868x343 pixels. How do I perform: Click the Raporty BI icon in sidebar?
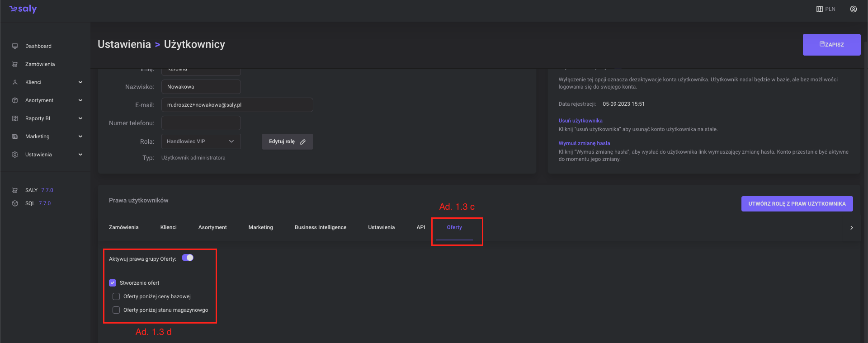[x=15, y=118]
